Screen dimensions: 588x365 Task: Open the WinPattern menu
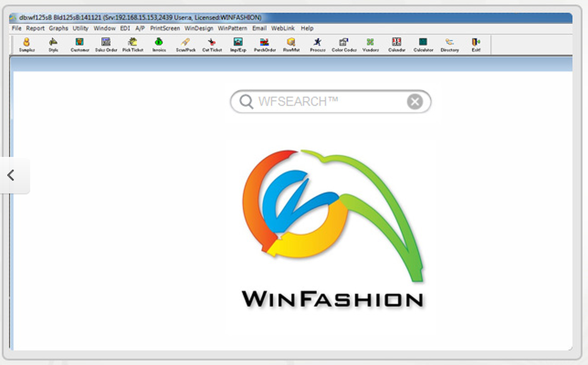tap(232, 28)
